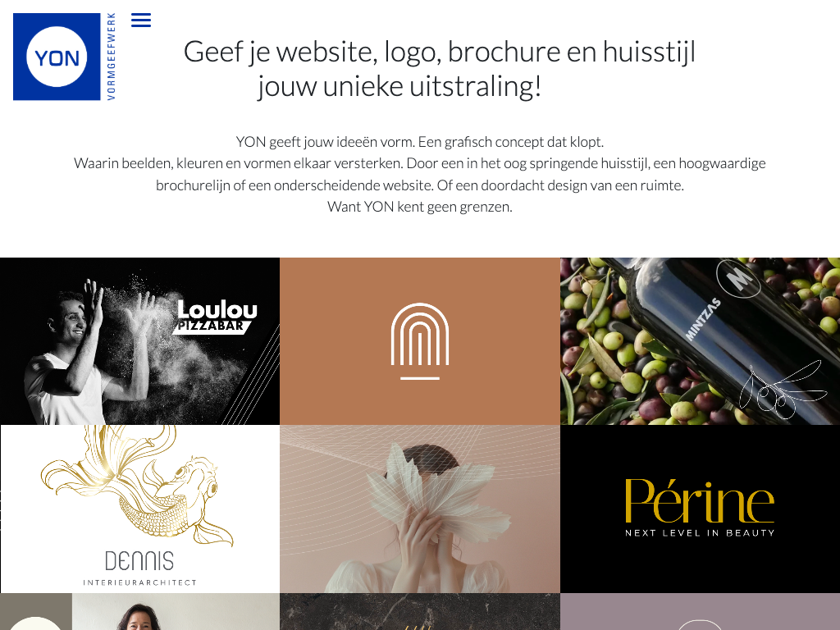Click the main headline about huisstijl
Viewport: 840px width, 630px height.
coord(440,69)
